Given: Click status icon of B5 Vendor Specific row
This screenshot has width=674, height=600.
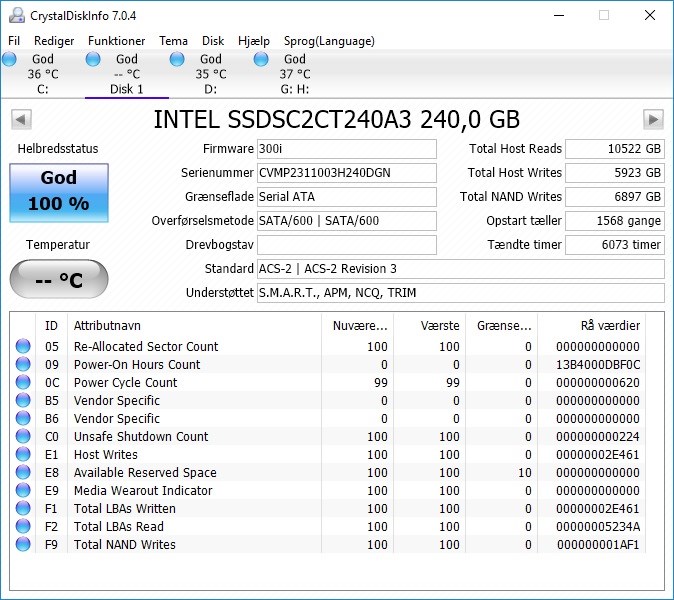Looking at the screenshot, I should 23,400.
